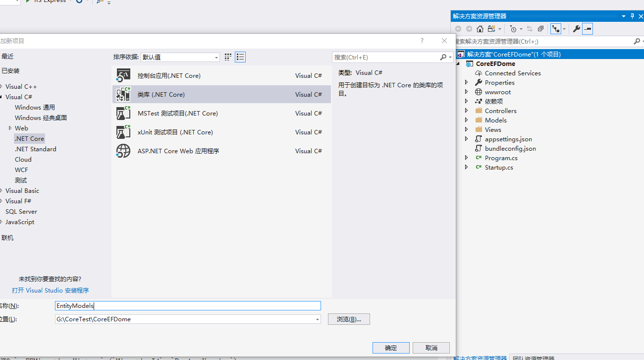The height and width of the screenshot is (360, 644).
Task: Click 取消 (Cancel) button
Action: (431, 348)
